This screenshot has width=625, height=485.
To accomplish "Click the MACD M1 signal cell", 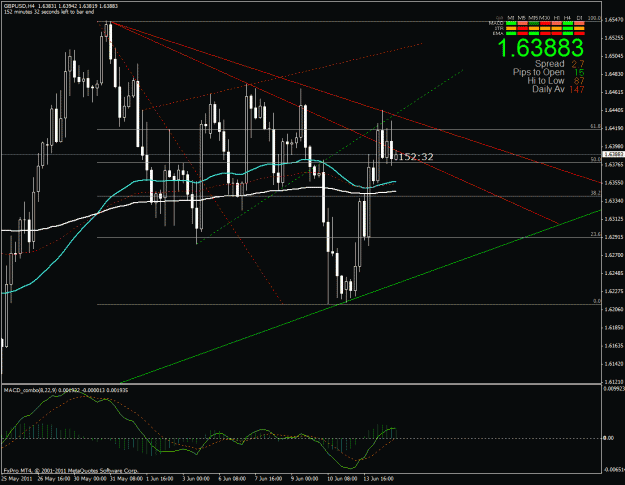I will pos(511,23).
